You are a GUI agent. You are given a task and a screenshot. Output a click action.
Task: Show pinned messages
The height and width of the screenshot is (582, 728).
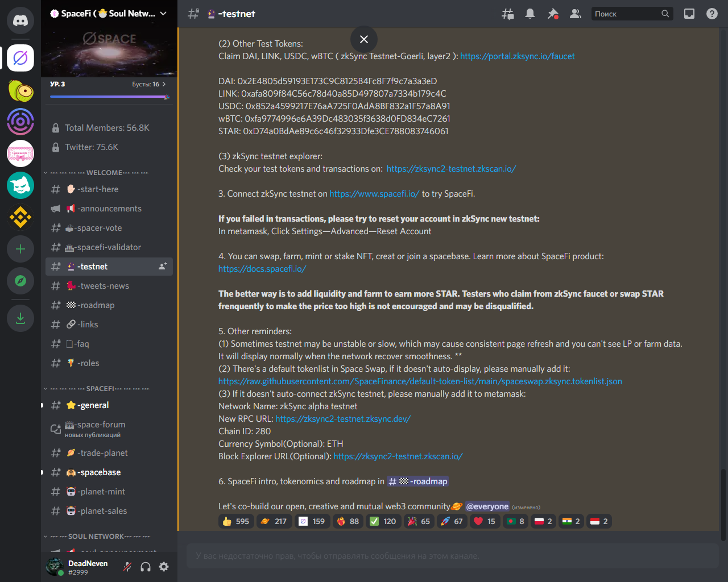coord(553,14)
